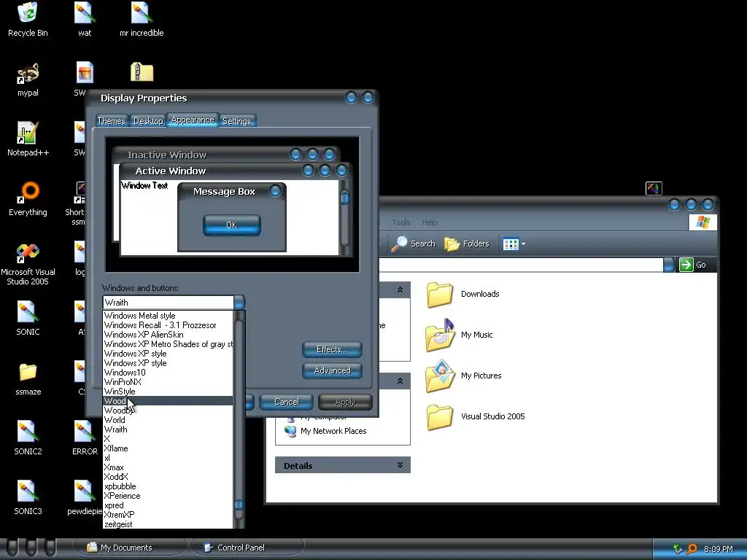
Task: Choose Windows Metal style from list
Action: [x=168, y=316]
